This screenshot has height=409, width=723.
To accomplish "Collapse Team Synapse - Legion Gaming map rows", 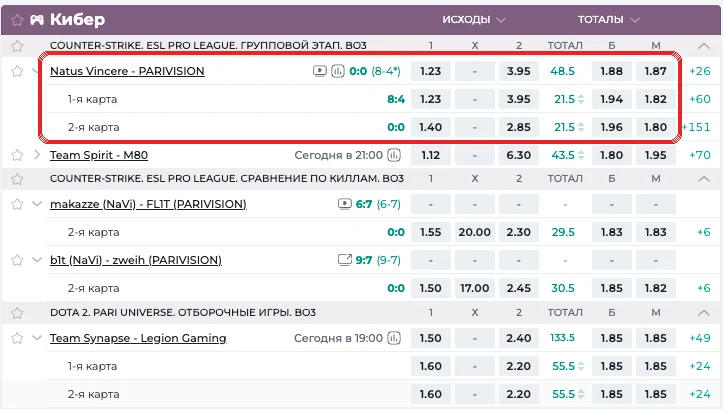I will (37, 338).
